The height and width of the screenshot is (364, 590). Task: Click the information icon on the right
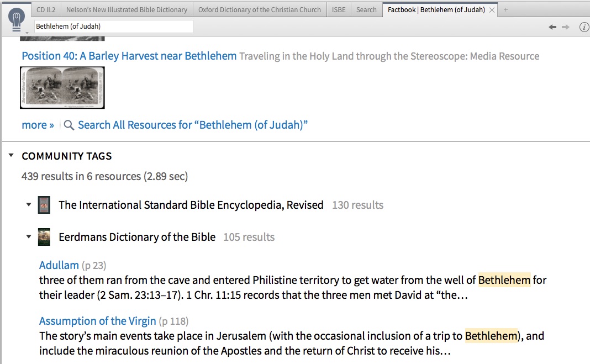584,27
